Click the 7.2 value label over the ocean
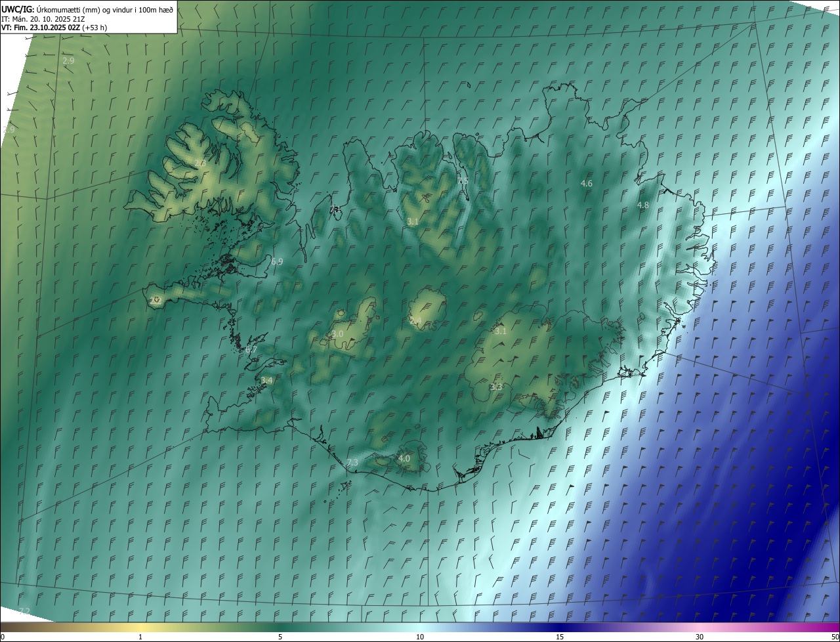This screenshot has height=642, width=840. 24,612
